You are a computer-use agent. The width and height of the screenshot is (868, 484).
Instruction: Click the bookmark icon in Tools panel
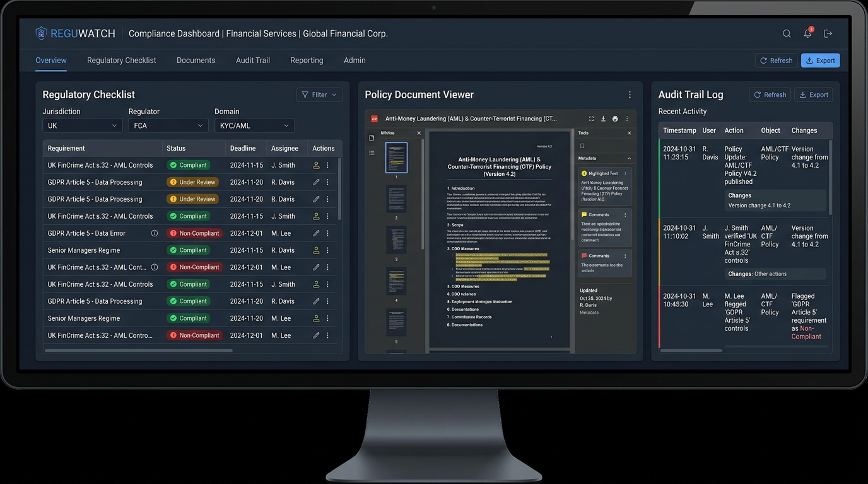(x=582, y=146)
